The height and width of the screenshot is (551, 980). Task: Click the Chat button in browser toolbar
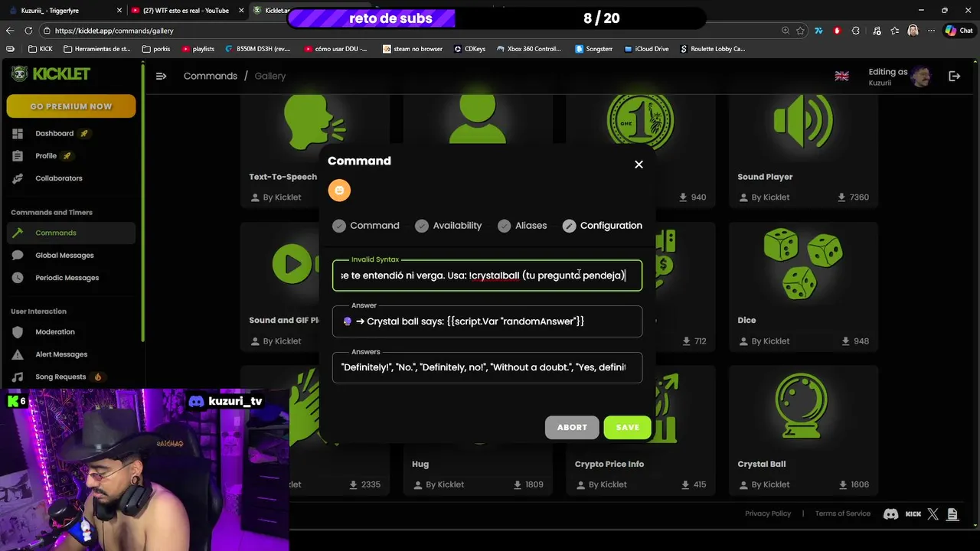tap(959, 31)
